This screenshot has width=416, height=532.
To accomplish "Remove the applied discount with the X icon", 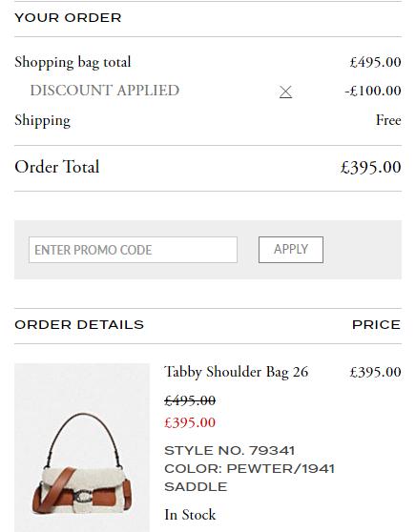I will [285, 92].
